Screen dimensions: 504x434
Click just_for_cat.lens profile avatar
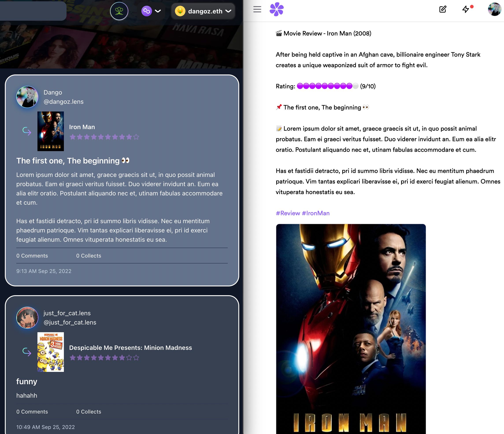[x=27, y=317]
